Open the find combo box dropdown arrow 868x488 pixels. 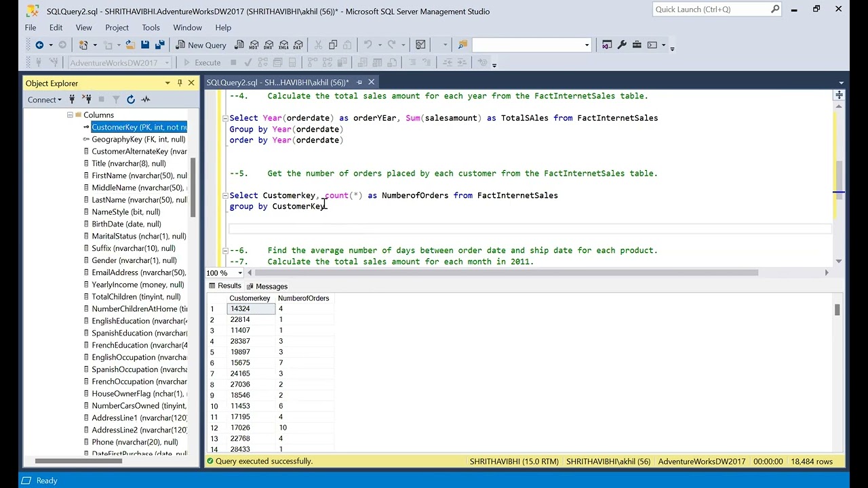[x=587, y=45]
